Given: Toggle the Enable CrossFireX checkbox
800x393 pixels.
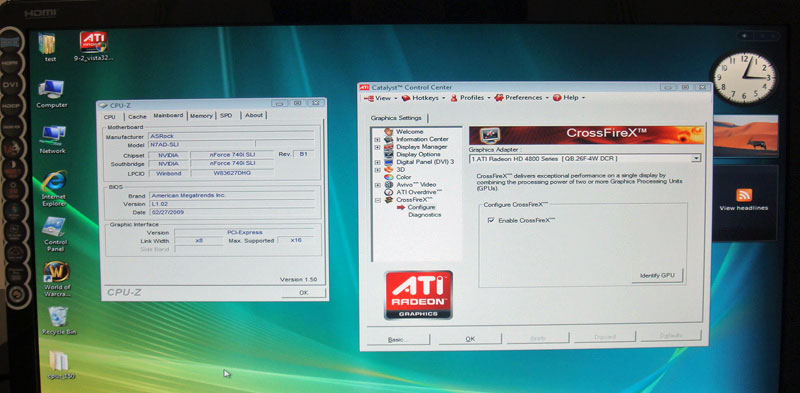Looking at the screenshot, I should [491, 220].
